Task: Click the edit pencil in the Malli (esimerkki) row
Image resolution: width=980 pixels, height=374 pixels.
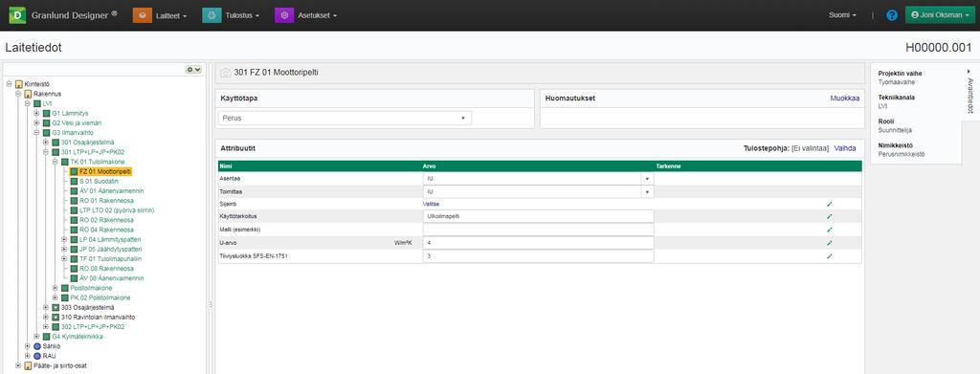Action: (x=830, y=230)
